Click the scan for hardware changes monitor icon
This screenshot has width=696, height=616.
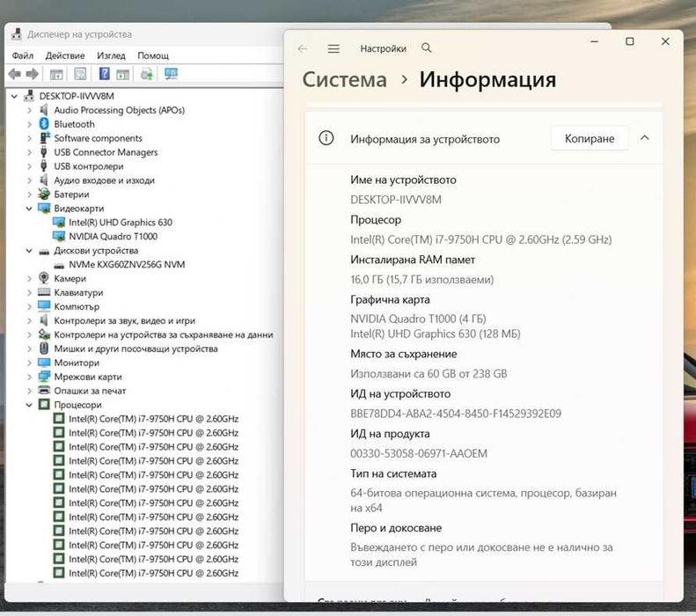point(171,74)
